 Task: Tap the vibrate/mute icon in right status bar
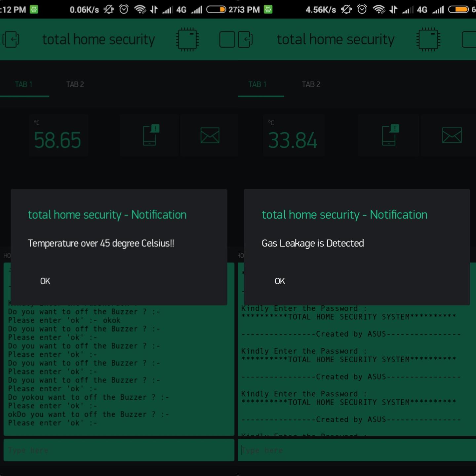(346, 9)
